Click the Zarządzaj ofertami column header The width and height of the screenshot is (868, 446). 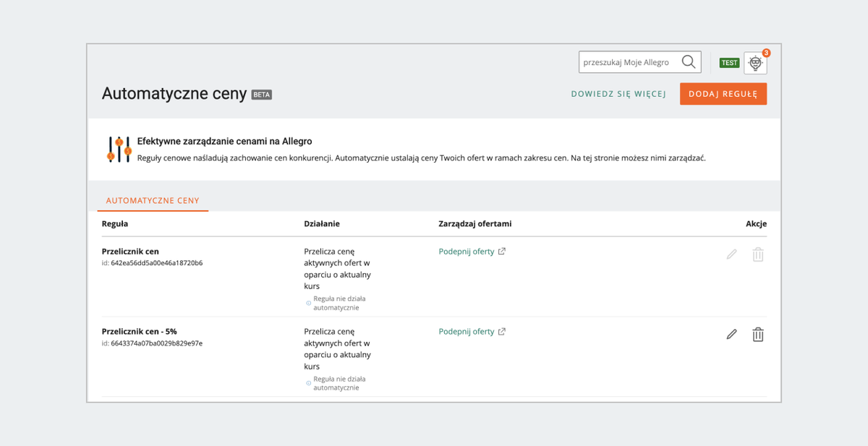coord(475,224)
